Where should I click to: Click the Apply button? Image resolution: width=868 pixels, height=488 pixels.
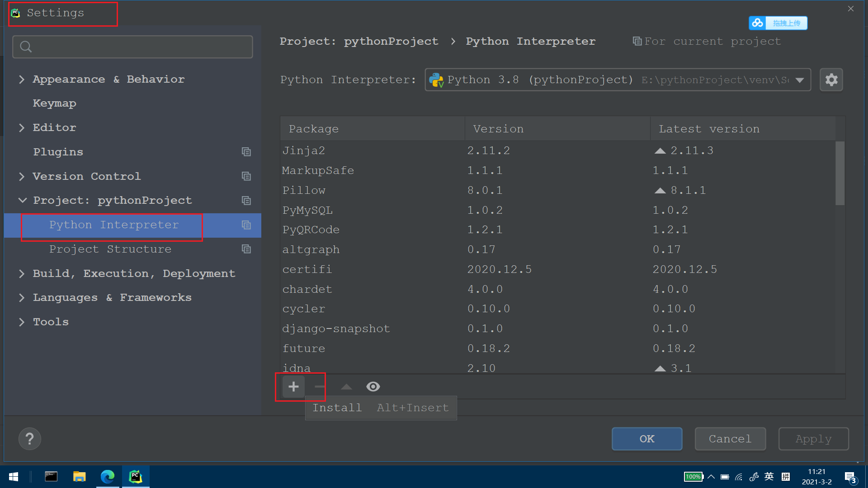(x=813, y=439)
